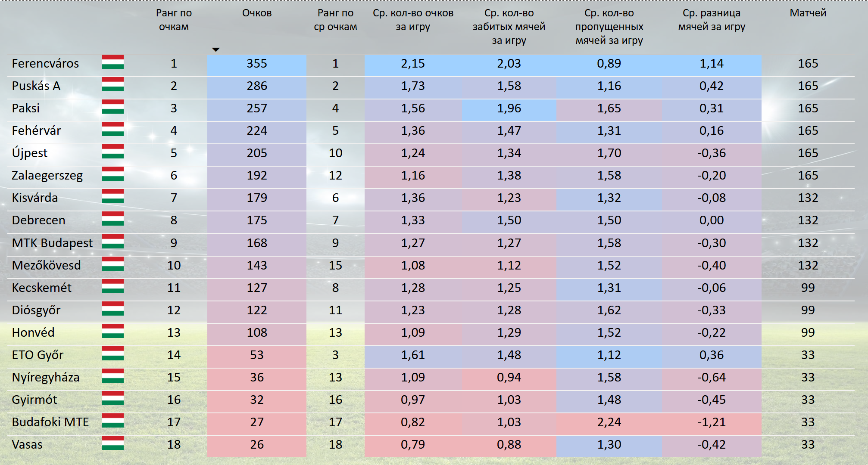Click the flag beside ETO Győr
This screenshot has height=465, width=868.
click(113, 353)
